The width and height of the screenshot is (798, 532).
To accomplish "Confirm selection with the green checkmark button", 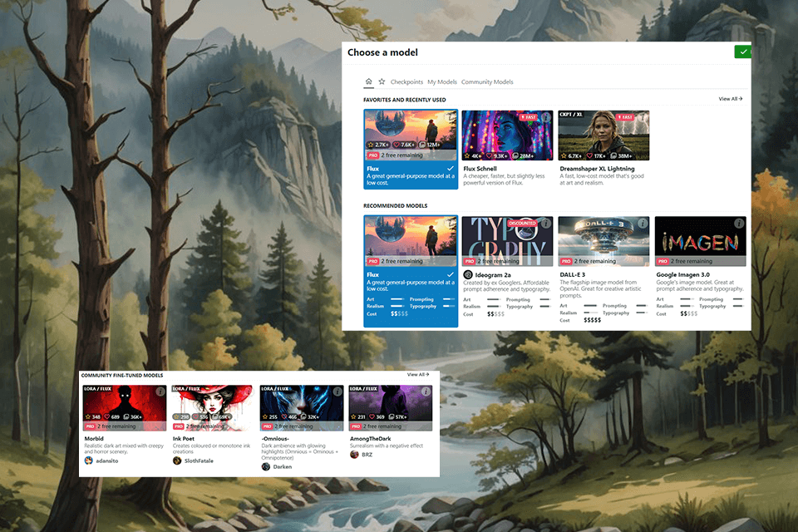I will click(742, 52).
